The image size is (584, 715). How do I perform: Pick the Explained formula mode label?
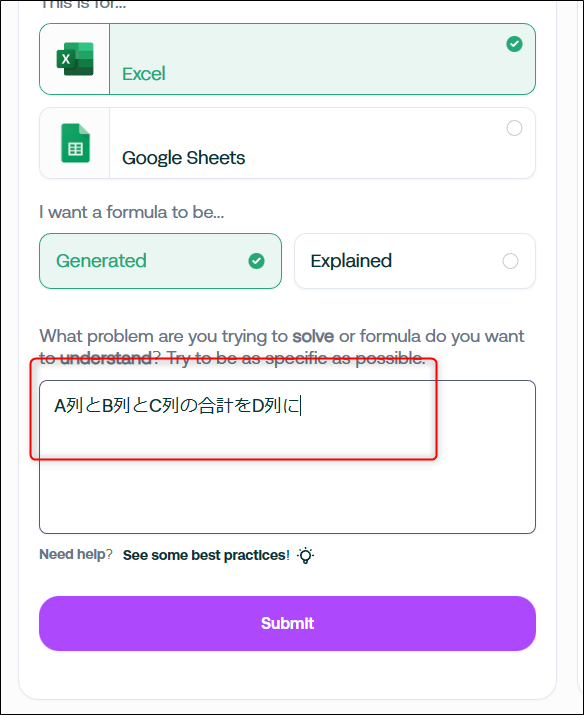pos(351,261)
